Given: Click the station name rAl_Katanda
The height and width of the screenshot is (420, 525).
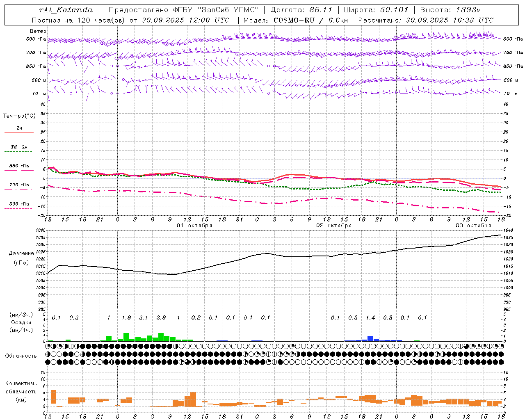Looking at the screenshot, I should [x=66, y=10].
